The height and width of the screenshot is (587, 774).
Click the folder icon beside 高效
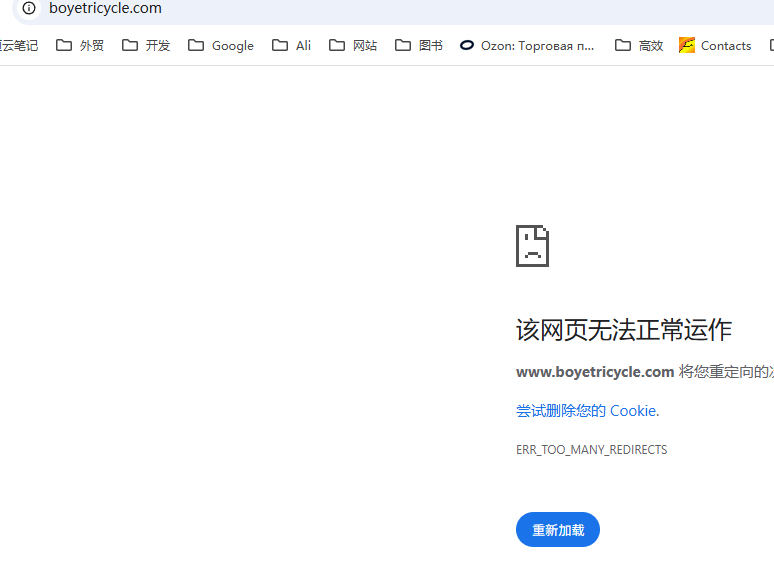(x=622, y=45)
